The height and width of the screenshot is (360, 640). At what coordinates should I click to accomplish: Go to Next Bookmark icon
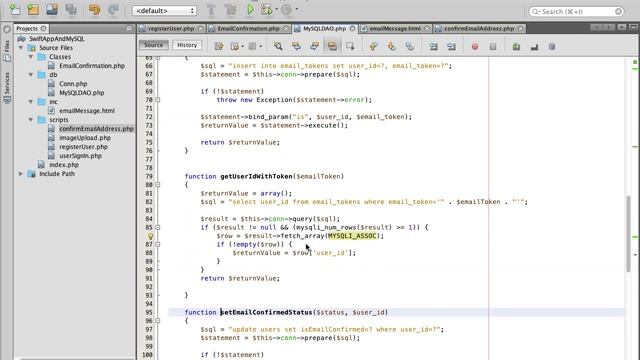click(391, 46)
